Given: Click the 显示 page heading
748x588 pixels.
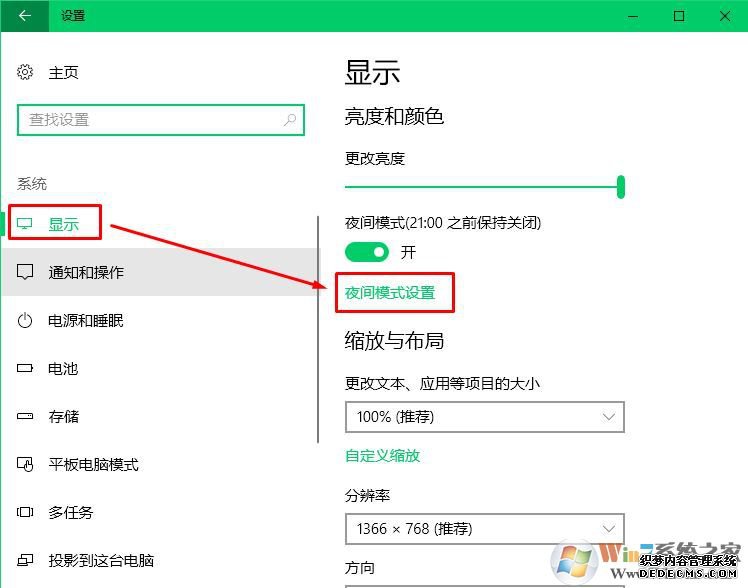Looking at the screenshot, I should click(373, 73).
